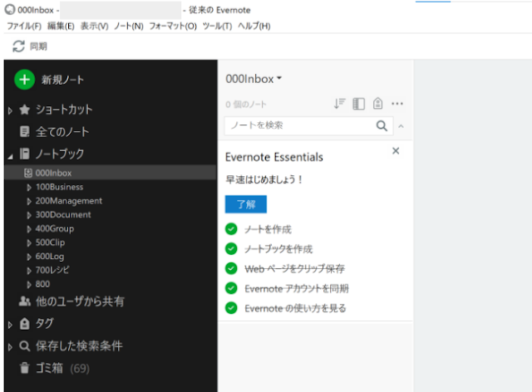
Task: Open the ヘルプ(H) menu
Action: click(x=254, y=26)
